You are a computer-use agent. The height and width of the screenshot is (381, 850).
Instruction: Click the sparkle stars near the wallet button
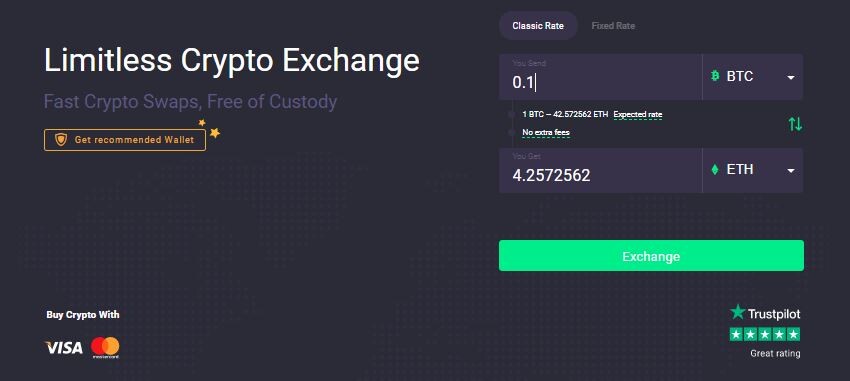[210, 128]
